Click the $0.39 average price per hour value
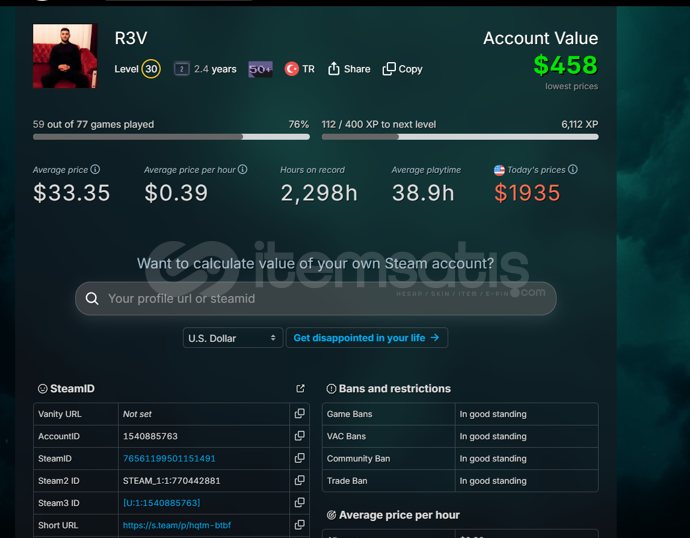Screen dimensions: 690x538 tap(176, 193)
